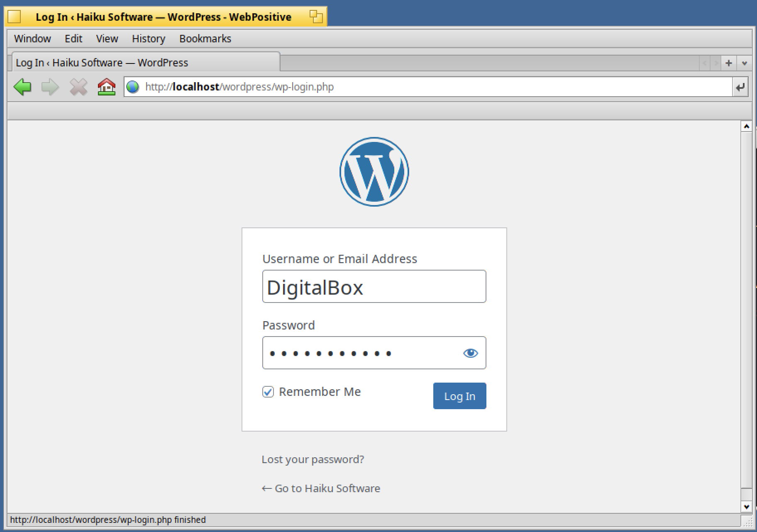Click the URL address bar
Viewport: 757px width, 532px height.
[x=427, y=87]
